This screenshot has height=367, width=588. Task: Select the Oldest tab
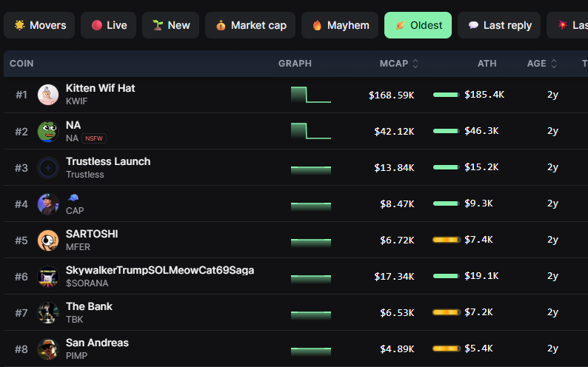pos(418,25)
